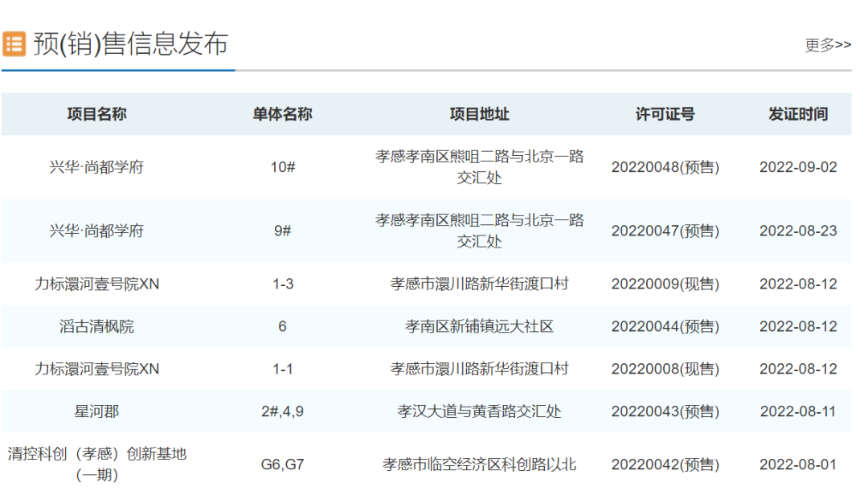This screenshot has height=495, width=868.
Task: Open the 更多>> link
Action: pos(828,45)
